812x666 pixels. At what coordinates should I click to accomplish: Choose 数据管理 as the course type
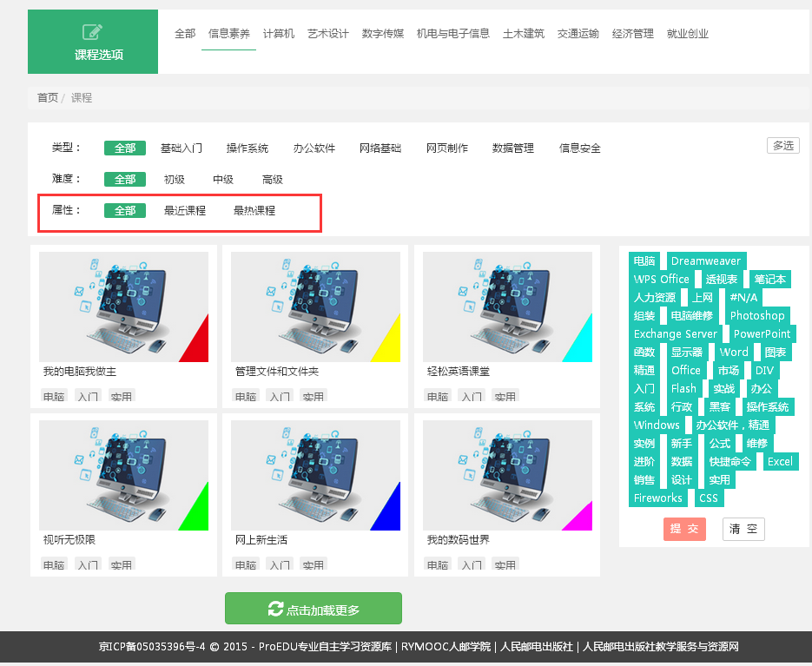[x=512, y=148]
